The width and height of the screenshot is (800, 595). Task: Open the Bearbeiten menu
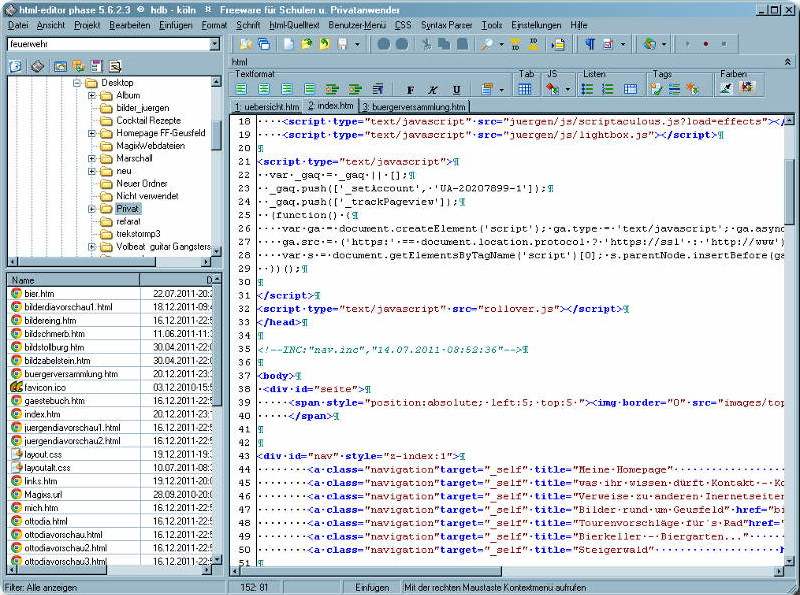coord(130,25)
